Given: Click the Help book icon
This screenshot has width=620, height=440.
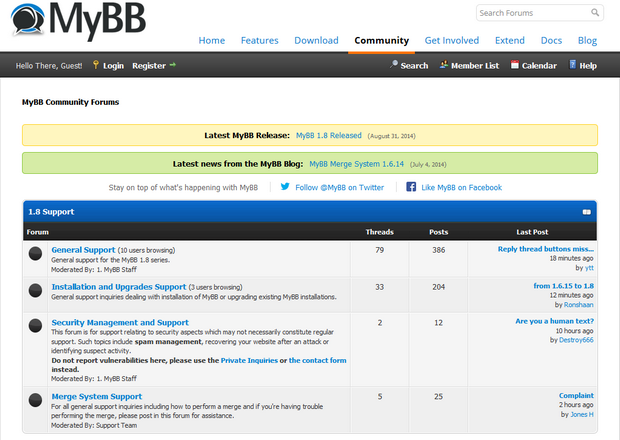Looking at the screenshot, I should [x=573, y=64].
